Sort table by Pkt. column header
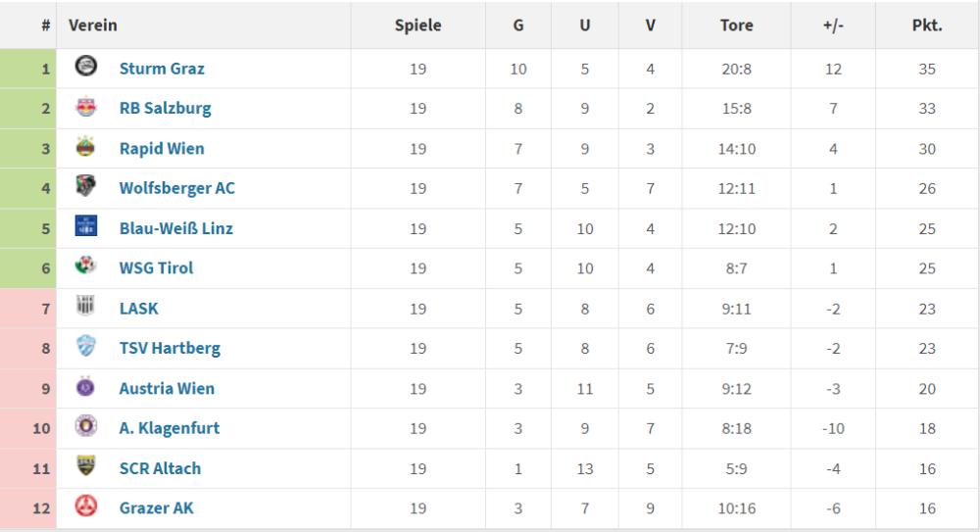This screenshot has width=980, height=532. [x=926, y=25]
